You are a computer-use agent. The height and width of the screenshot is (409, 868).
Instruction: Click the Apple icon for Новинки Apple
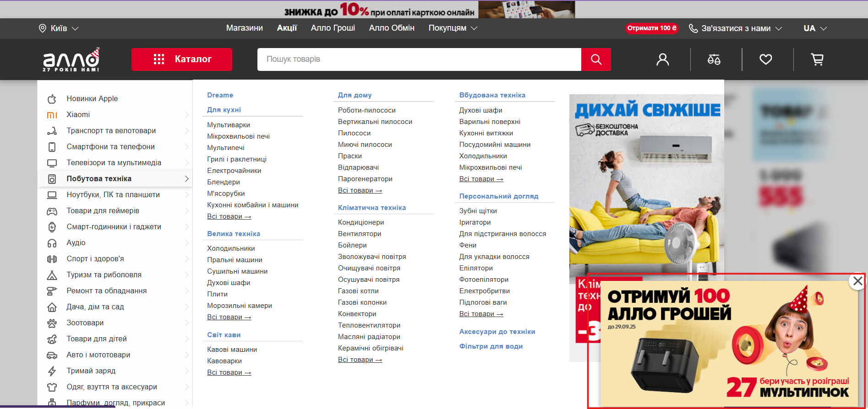click(x=52, y=99)
